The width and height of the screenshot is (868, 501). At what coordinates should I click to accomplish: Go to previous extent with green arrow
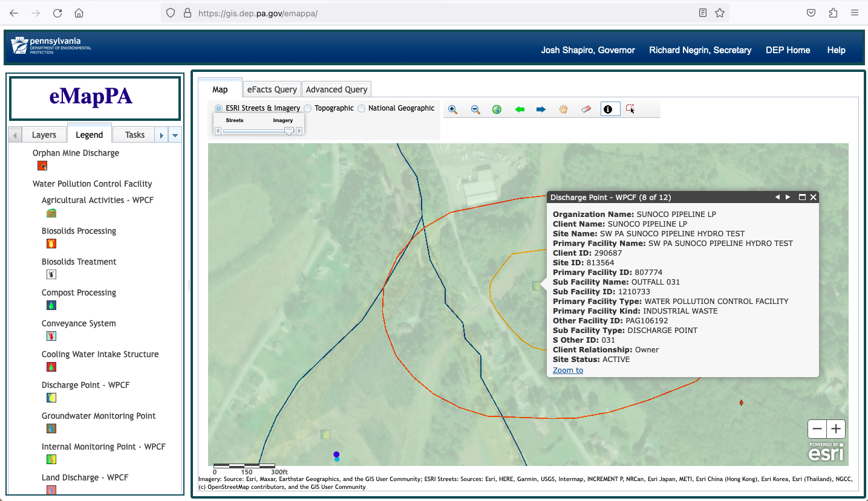coord(519,109)
